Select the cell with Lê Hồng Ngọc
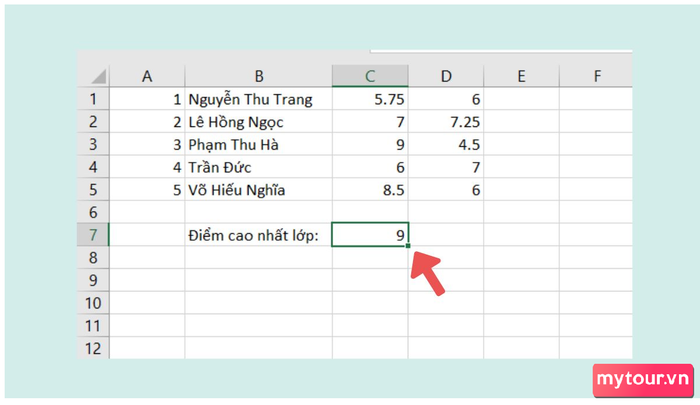This screenshot has height=405, width=700. pyautogui.click(x=258, y=121)
